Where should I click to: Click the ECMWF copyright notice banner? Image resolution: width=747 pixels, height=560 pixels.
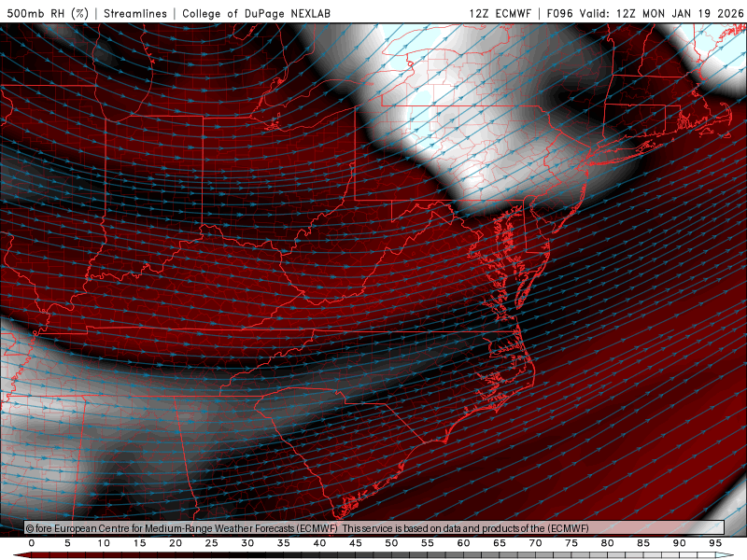point(374,527)
